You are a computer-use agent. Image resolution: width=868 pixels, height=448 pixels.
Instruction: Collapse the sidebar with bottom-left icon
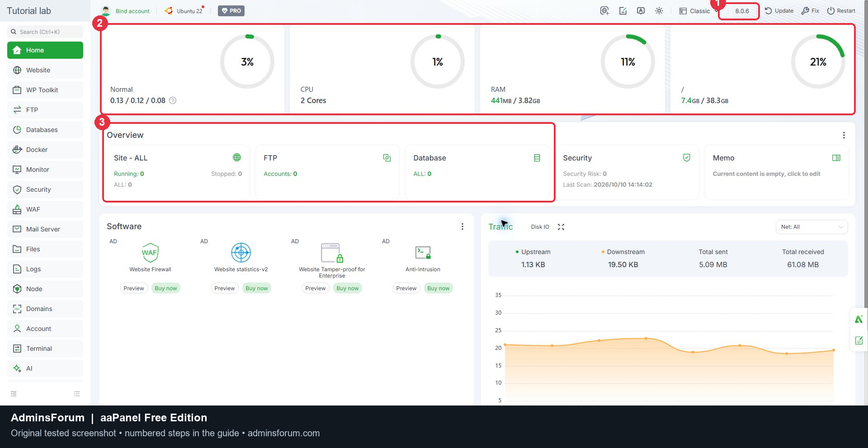[14, 394]
